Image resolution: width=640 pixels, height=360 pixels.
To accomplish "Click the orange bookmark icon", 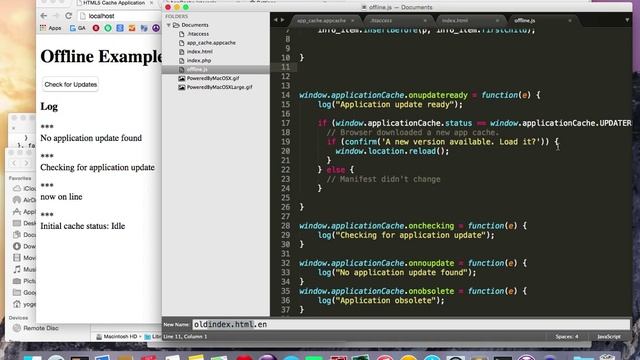I will pyautogui.click(x=132, y=28).
